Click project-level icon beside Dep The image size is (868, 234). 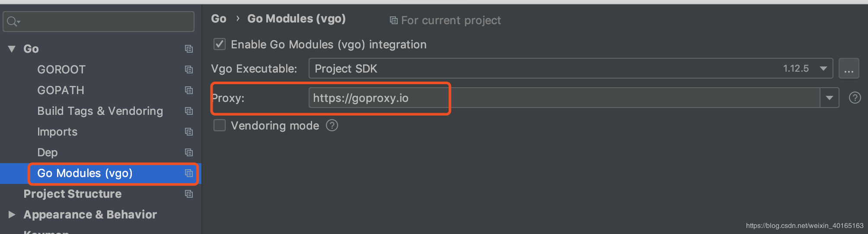point(189,152)
